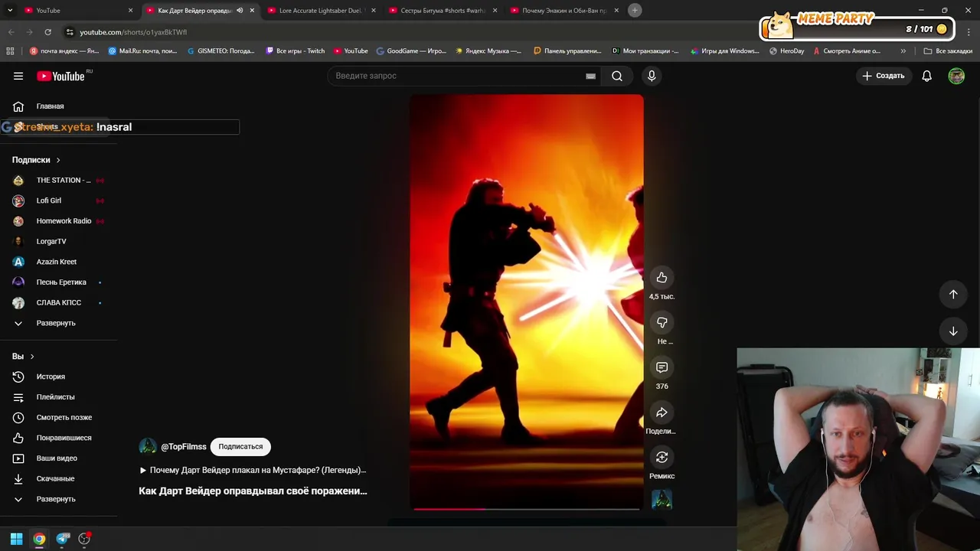
Task: Click the Введите запрос search field
Action: 458,76
